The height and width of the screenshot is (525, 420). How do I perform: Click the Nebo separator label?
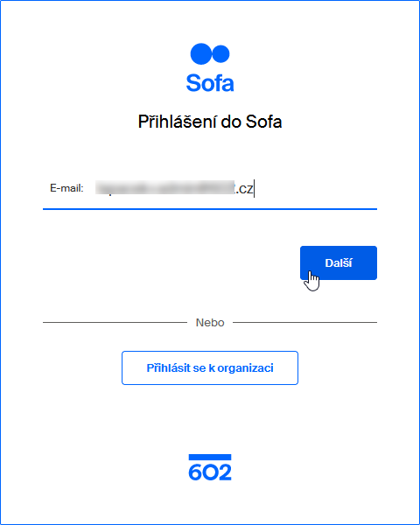coord(210,322)
